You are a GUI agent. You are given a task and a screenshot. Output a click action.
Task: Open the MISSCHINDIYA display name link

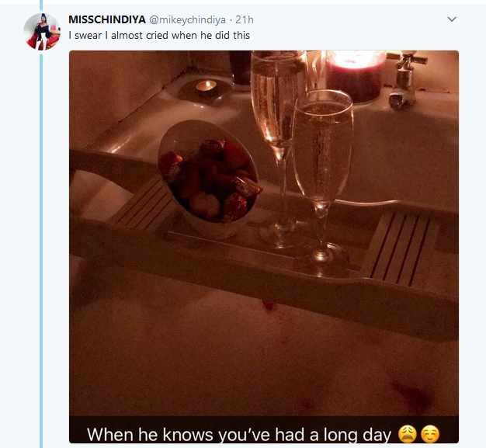[107, 19]
